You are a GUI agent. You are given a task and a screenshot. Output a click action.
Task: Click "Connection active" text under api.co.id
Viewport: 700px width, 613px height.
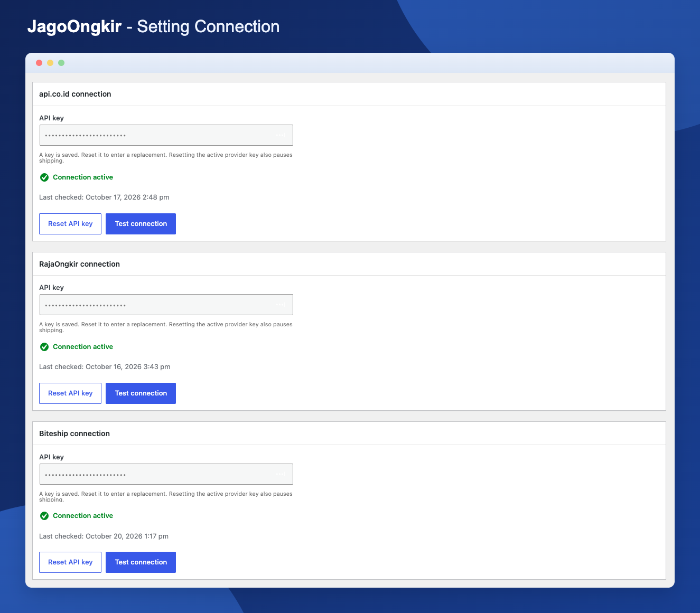[83, 177]
